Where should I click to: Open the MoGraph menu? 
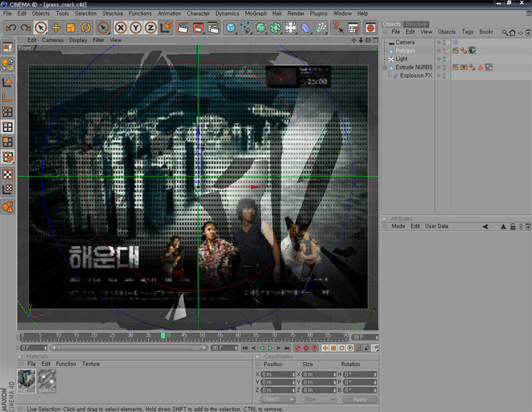point(256,14)
